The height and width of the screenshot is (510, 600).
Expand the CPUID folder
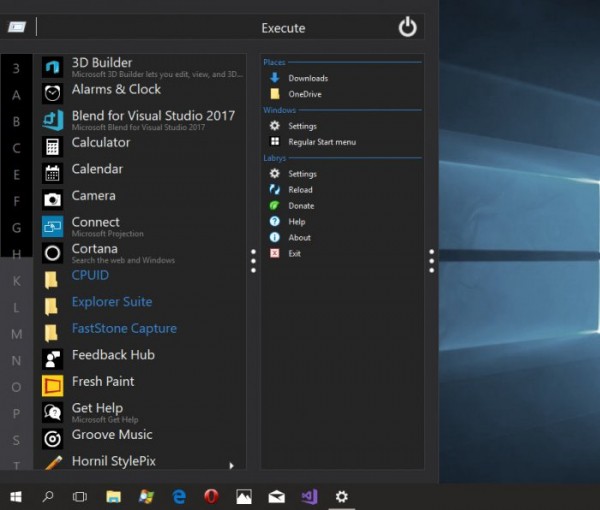coord(51,280)
